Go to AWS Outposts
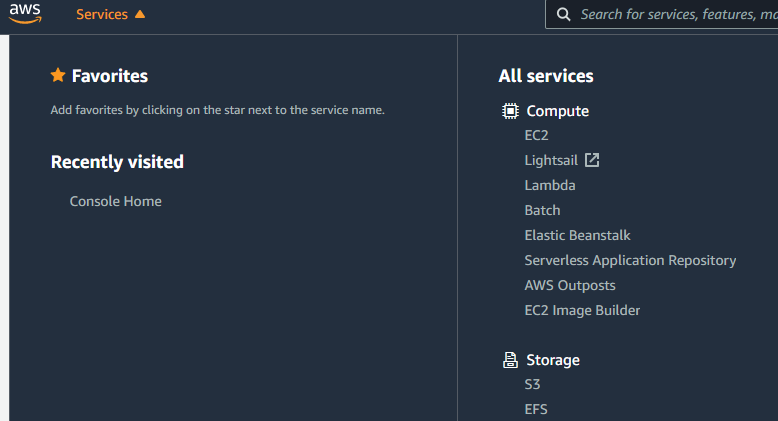Viewport: 778px width, 421px height. (x=569, y=285)
